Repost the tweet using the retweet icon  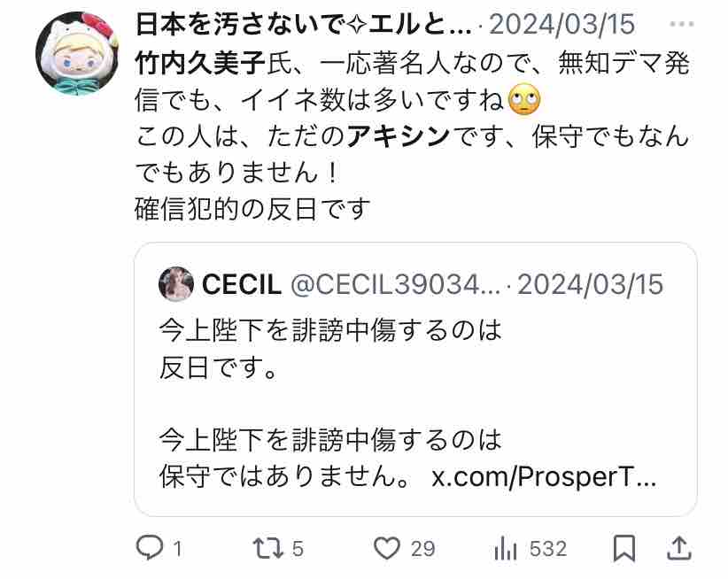(x=267, y=548)
